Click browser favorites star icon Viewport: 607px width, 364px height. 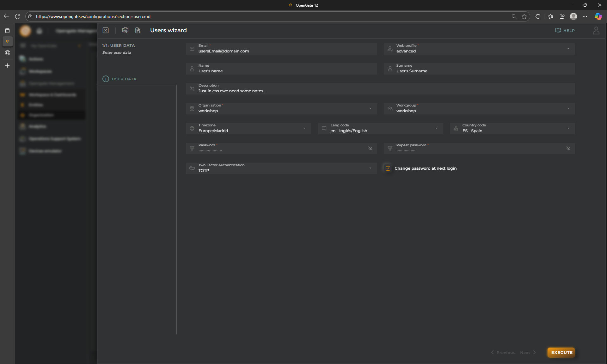click(524, 16)
